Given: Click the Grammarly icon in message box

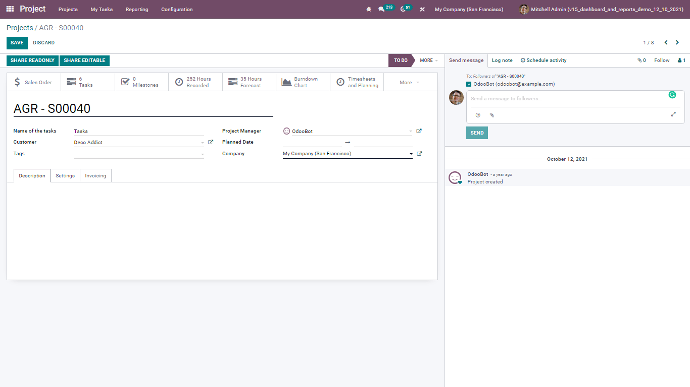Looking at the screenshot, I should coord(672,95).
